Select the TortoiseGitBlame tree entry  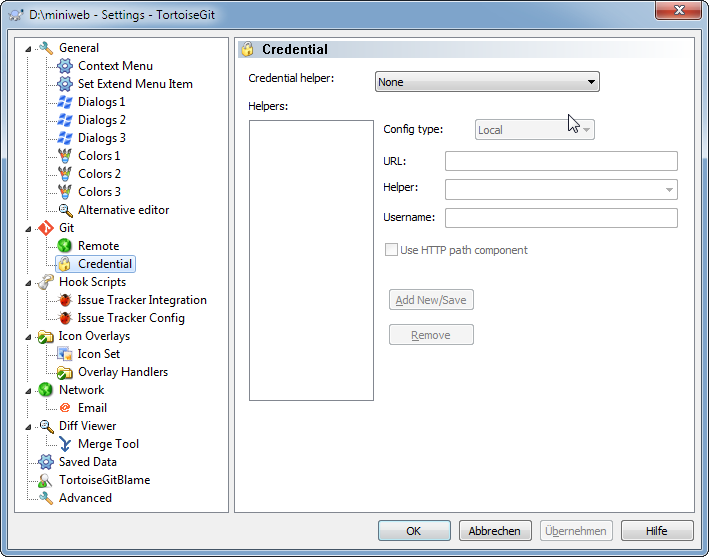[105, 480]
